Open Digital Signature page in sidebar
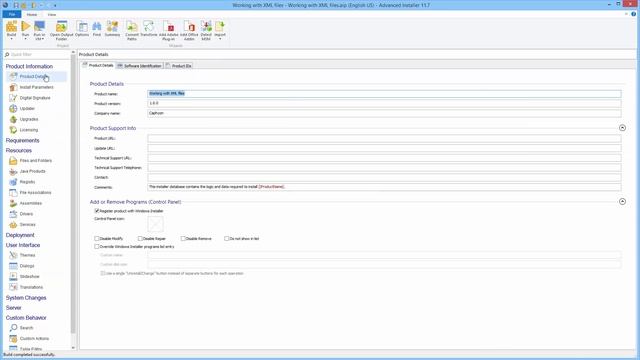The height and width of the screenshot is (360, 640). point(35,98)
